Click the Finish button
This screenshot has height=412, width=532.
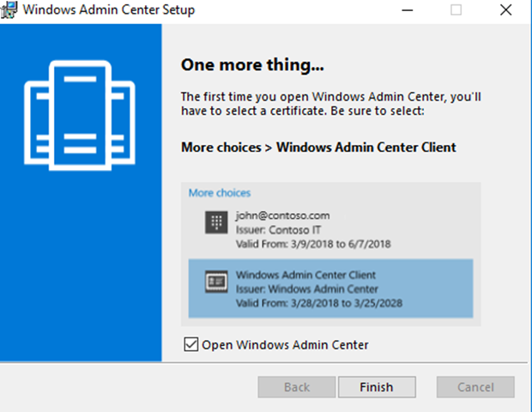(377, 387)
